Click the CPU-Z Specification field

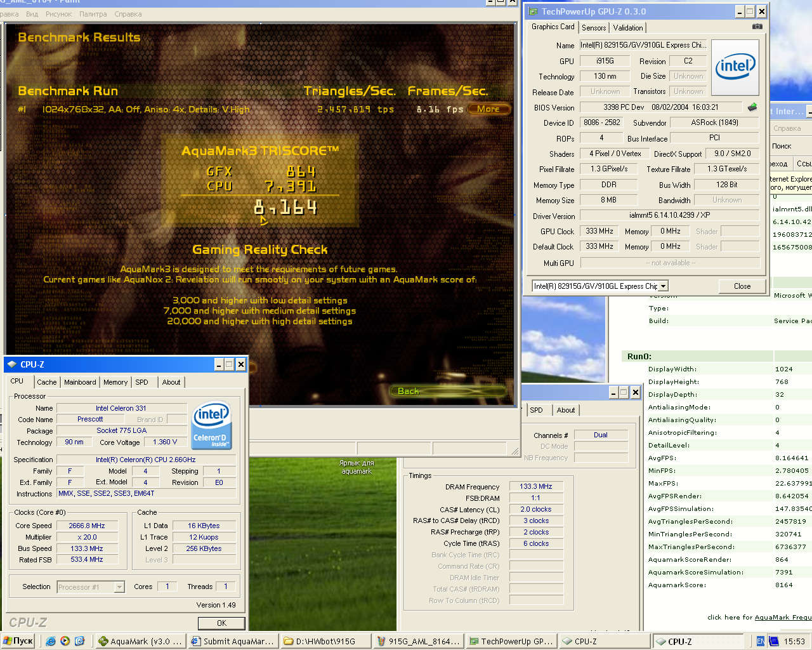pos(146,460)
